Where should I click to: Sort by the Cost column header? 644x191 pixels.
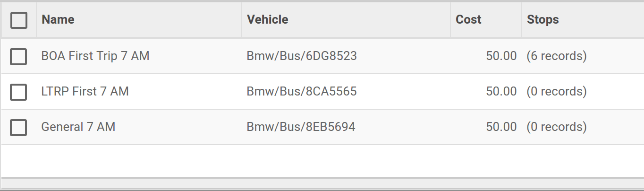pos(468,19)
